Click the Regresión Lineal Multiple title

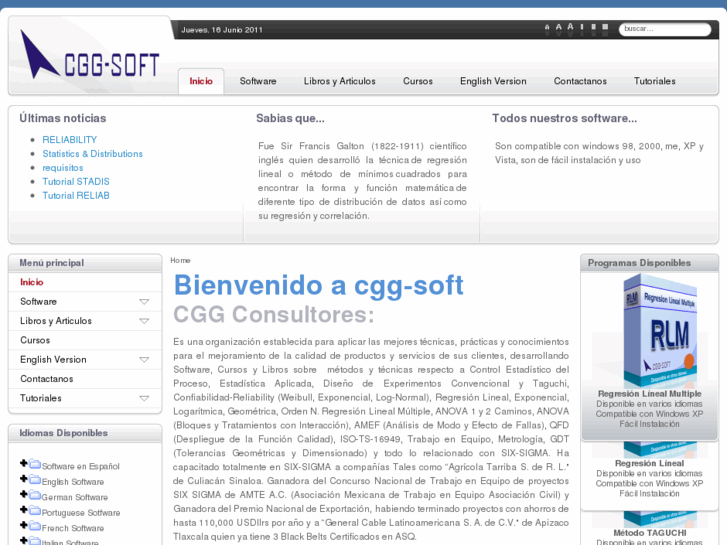tap(649, 394)
